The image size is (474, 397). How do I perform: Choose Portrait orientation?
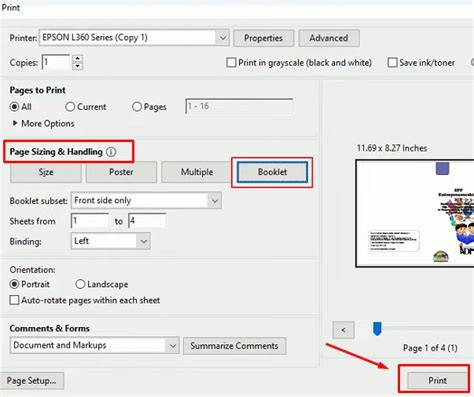14,284
